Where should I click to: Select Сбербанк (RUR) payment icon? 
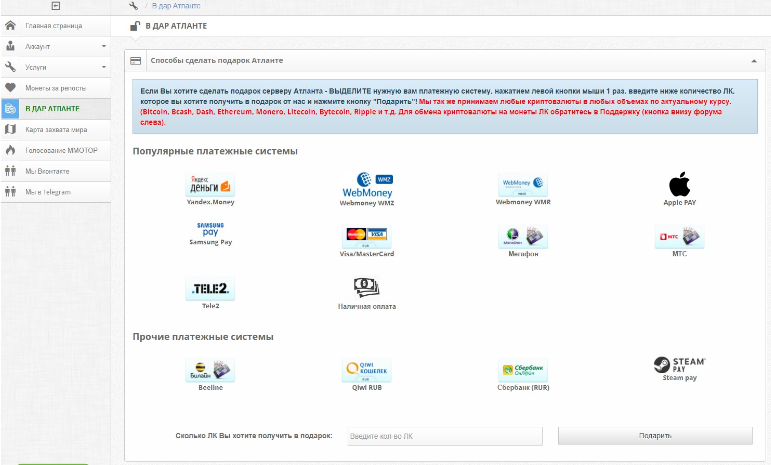523,370
